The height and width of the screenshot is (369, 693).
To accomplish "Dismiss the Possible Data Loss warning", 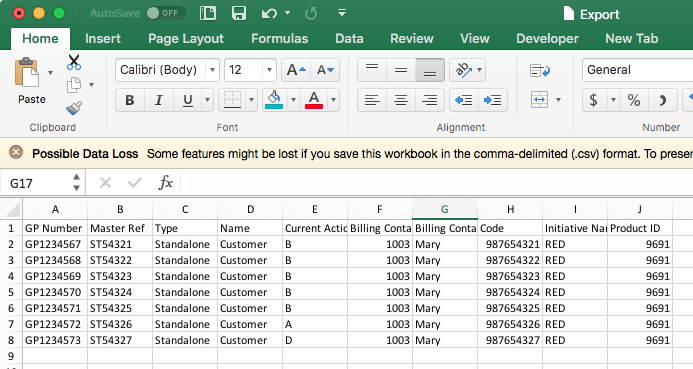I will [16, 153].
